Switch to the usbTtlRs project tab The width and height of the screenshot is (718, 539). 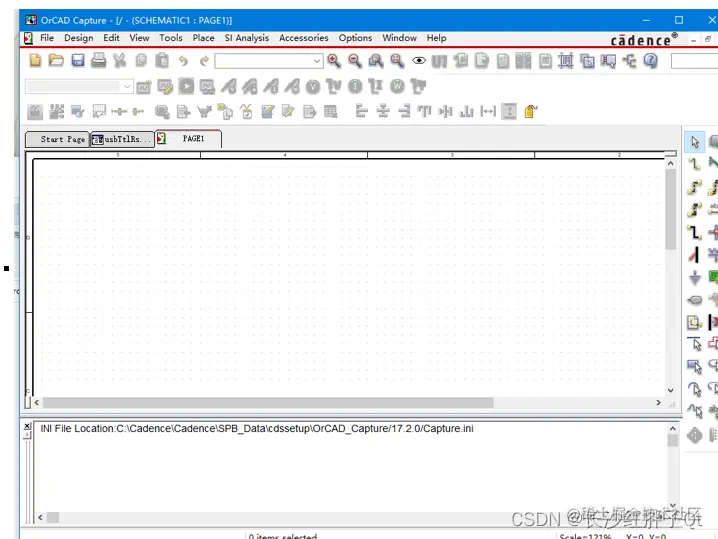coord(122,139)
